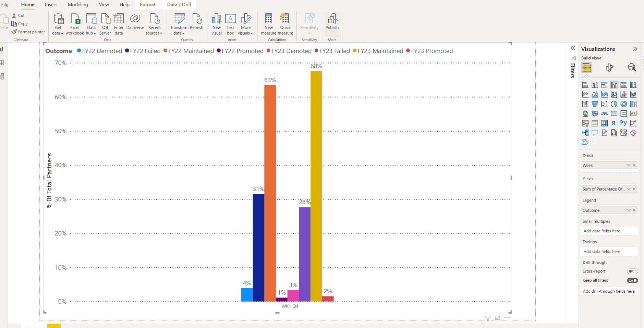The width and height of the screenshot is (644, 328).
Task: Choose the R script visual
Action: (614, 123)
